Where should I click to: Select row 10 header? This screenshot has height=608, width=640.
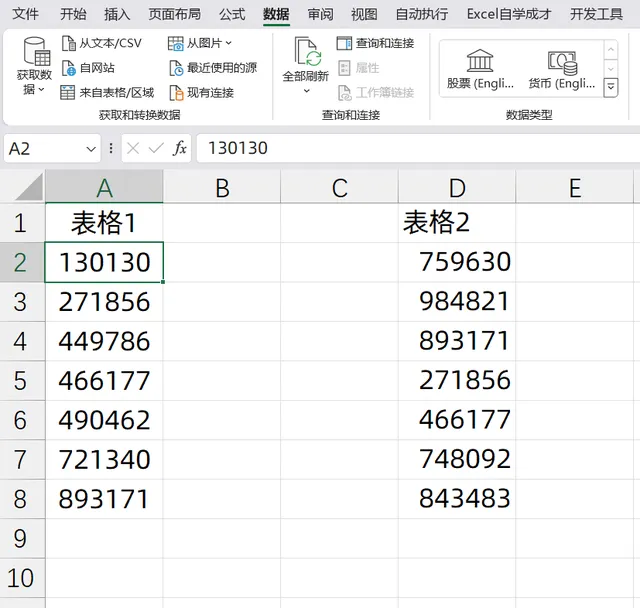[22, 578]
